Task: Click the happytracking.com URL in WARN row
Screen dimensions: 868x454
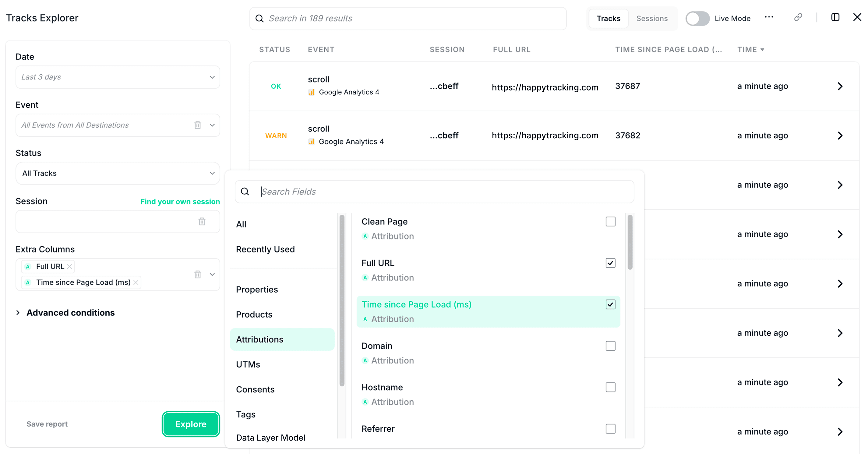Action: pos(545,136)
